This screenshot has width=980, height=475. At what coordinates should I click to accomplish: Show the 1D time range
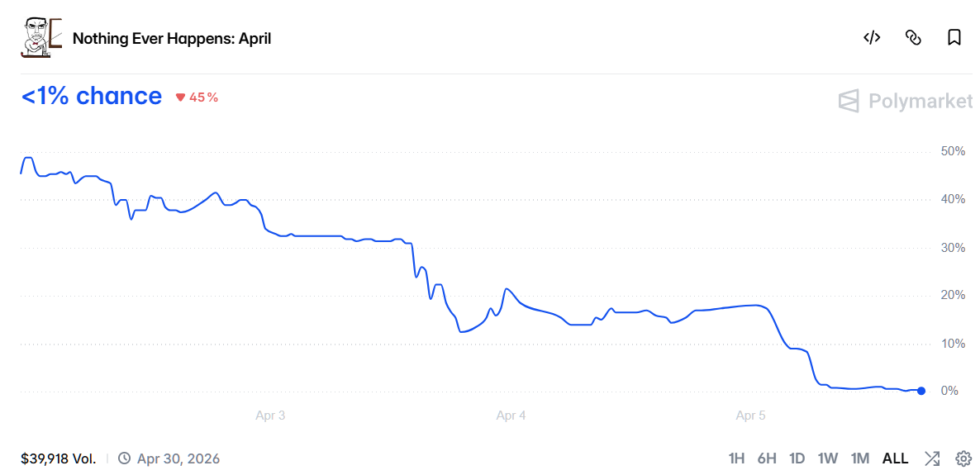coord(797,458)
